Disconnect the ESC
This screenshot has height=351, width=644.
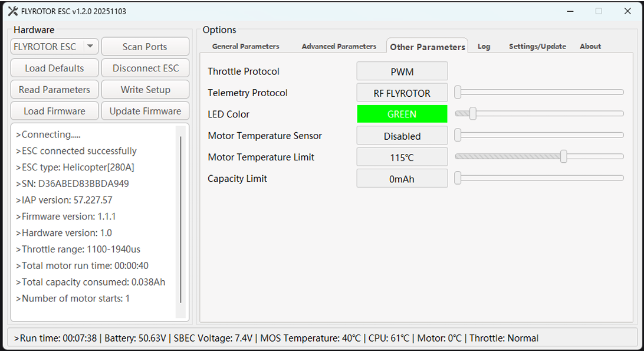[145, 68]
